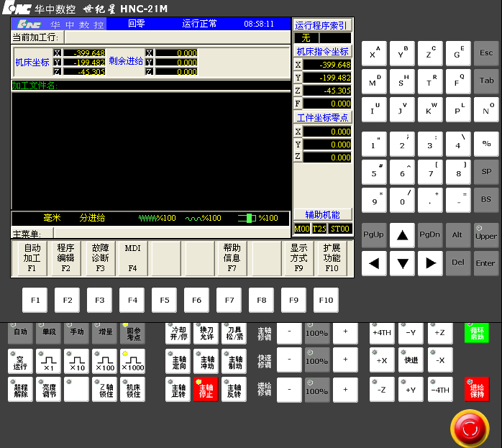Open the MDI F4 menu item
Screen dimensions: 502x448
(132, 258)
